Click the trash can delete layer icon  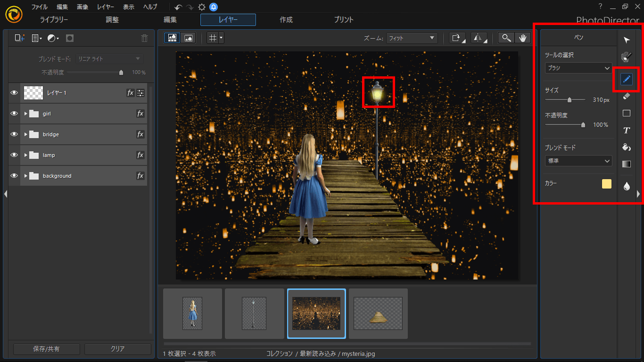pyautogui.click(x=145, y=38)
